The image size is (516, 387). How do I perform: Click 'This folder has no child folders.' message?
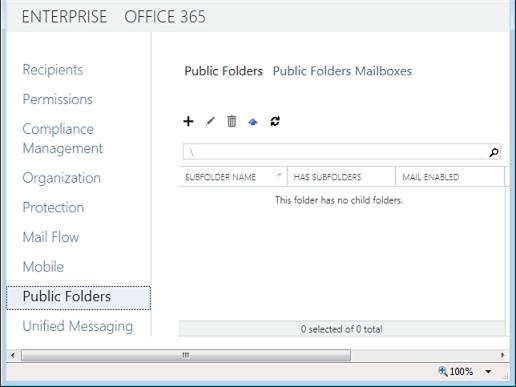(339, 200)
